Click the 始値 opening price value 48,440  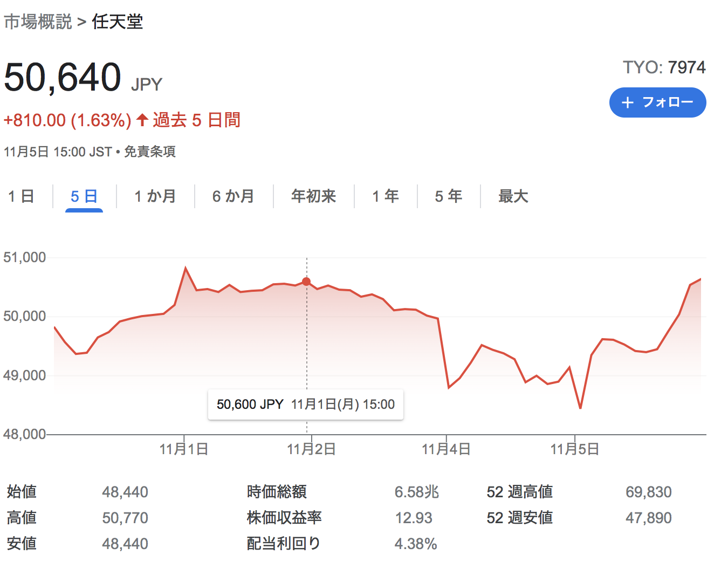click(125, 492)
